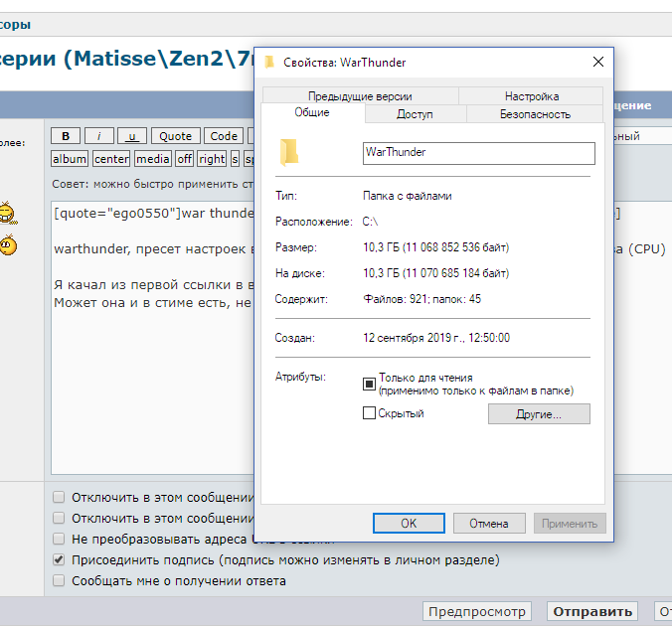The width and height of the screenshot is (672, 626).
Task: Click the size value 10,3 ГБ (11 068 852 536 байт)
Action: coord(435,247)
